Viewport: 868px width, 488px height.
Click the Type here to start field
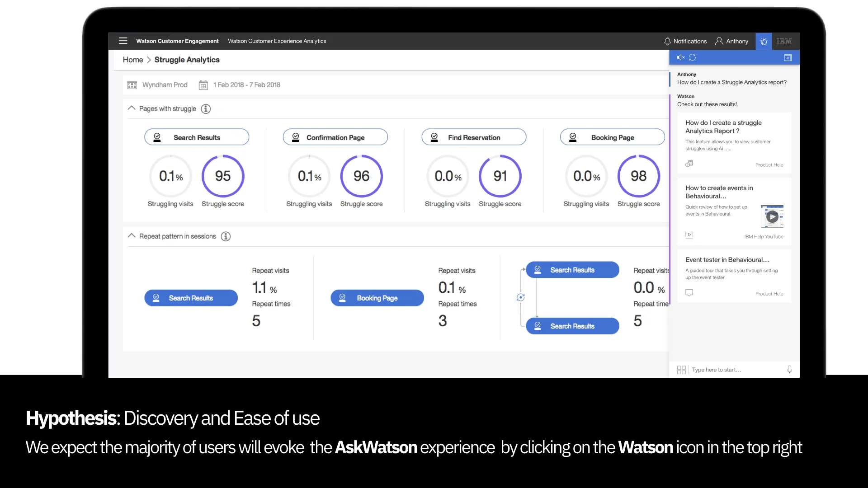coord(737,370)
